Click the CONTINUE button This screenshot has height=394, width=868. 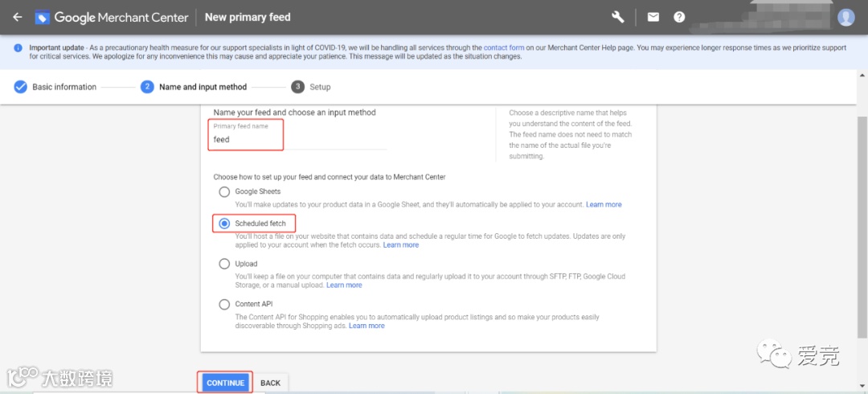(225, 383)
